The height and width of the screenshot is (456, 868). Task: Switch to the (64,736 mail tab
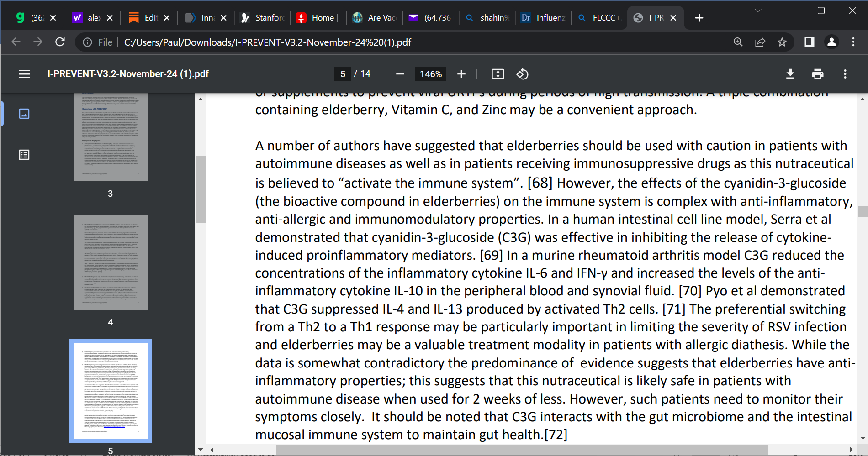tap(431, 18)
